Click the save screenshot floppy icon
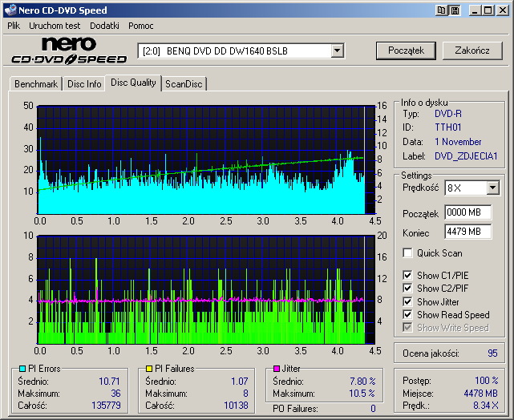 pyautogui.click(x=455, y=10)
